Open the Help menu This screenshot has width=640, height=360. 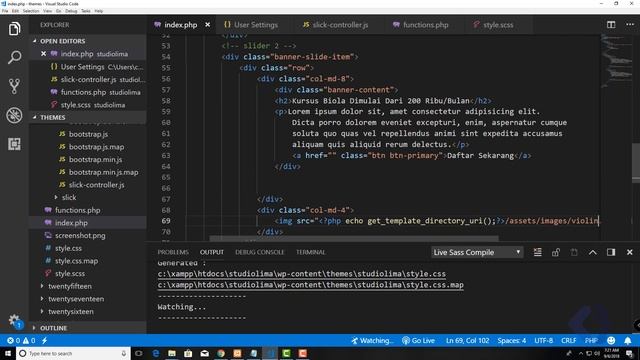99,11
